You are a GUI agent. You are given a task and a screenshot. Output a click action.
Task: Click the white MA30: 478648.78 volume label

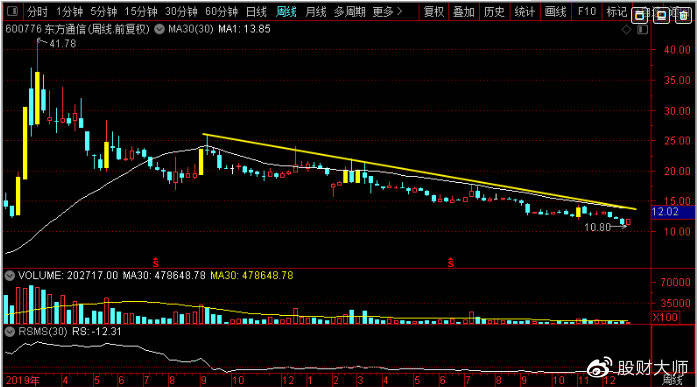coord(164,275)
